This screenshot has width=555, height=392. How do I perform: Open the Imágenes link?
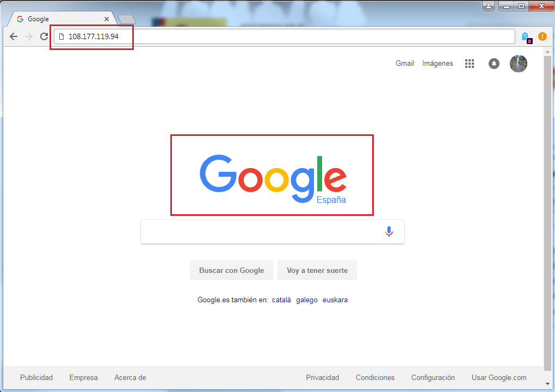[437, 63]
